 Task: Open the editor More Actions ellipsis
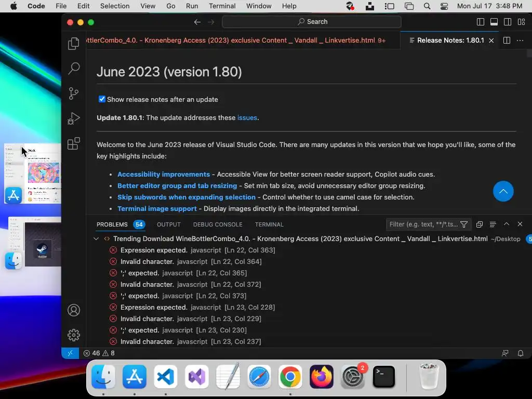pos(520,41)
